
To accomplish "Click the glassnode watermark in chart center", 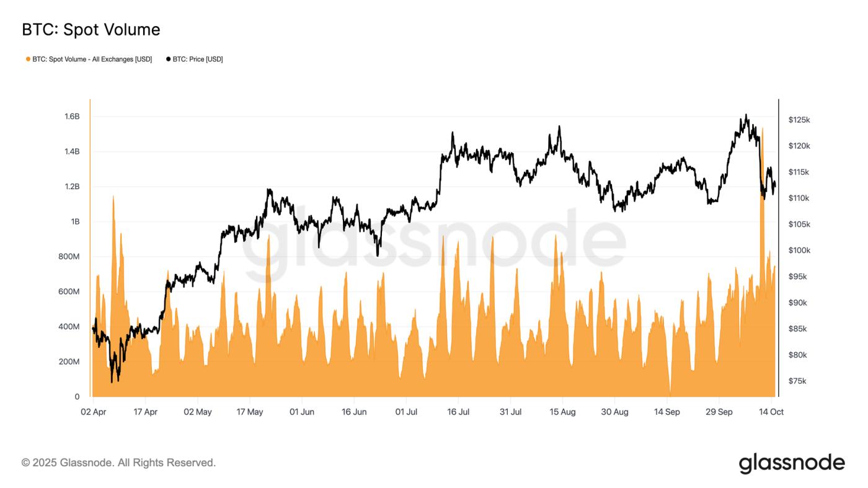I will [433, 242].
